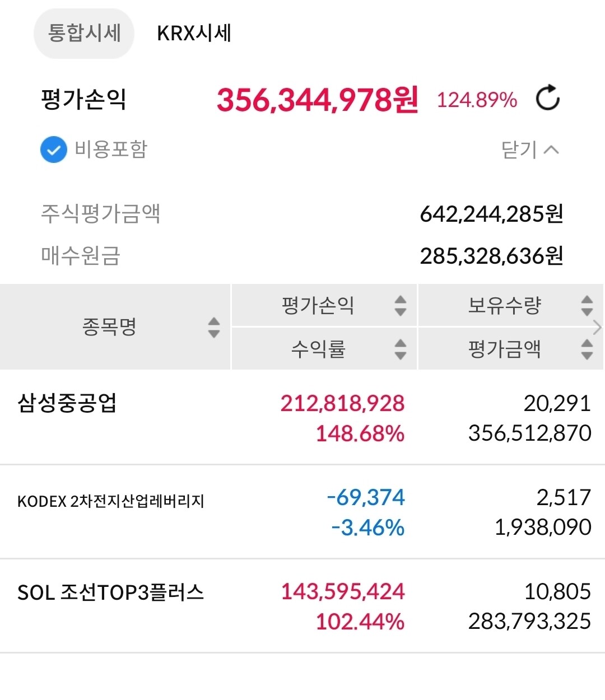The width and height of the screenshot is (605, 700).
Task: Tap the total 356,344,978원 profit amount
Action: [x=317, y=100]
